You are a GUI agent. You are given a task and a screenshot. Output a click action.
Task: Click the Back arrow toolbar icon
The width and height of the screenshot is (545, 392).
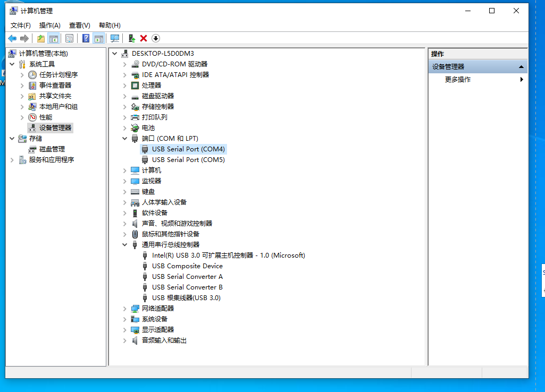click(12, 38)
